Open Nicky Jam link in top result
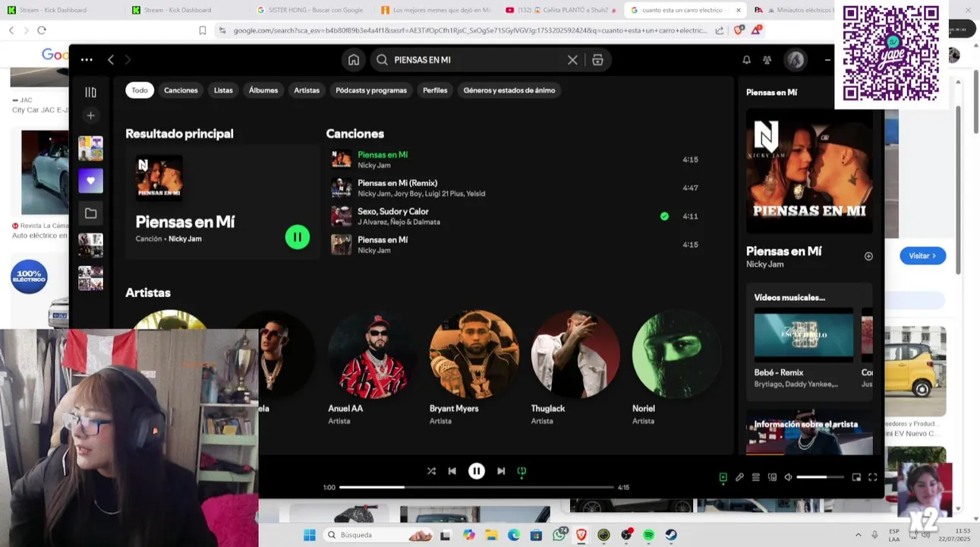This screenshot has height=547, width=980. [x=184, y=239]
